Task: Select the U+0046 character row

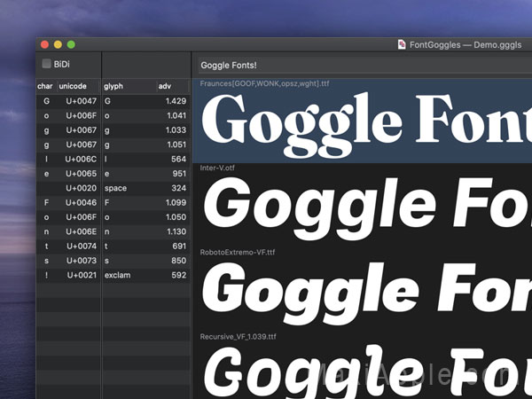Action: coord(68,202)
